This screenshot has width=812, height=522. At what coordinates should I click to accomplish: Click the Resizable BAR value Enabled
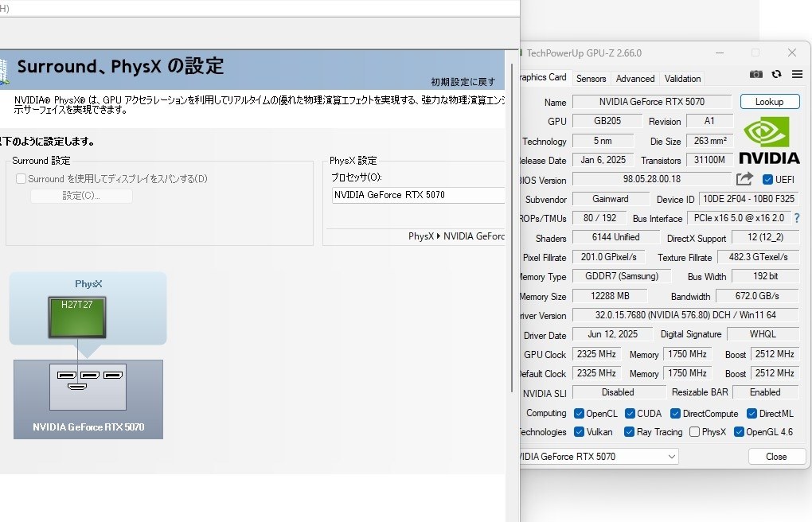tap(765, 392)
